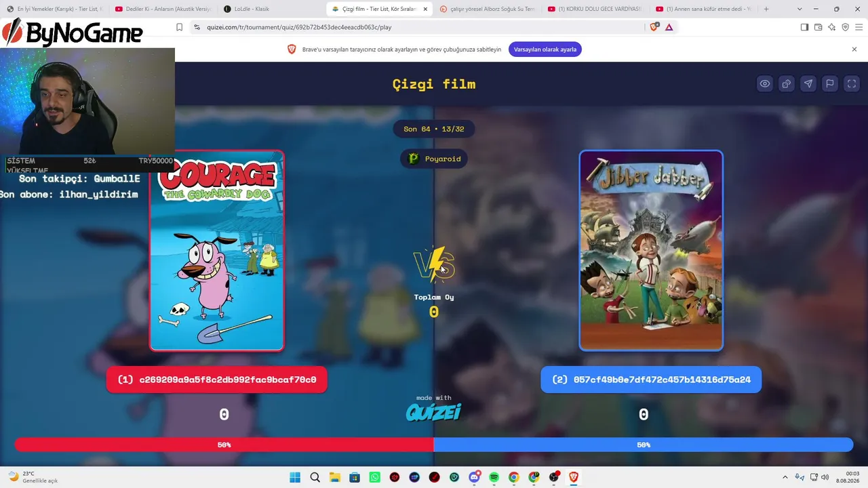Click the Brave Rewards triangle icon
This screenshot has height=488, width=868.
click(x=669, y=27)
